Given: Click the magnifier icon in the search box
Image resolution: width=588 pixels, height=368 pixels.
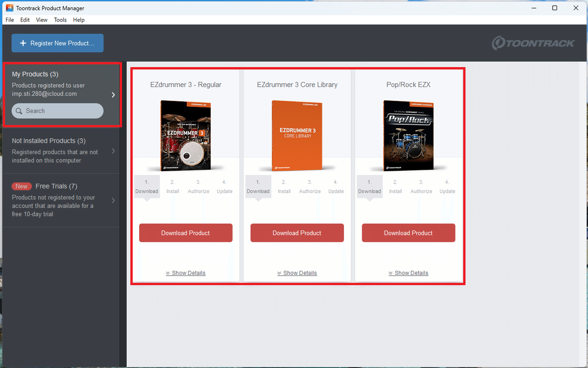Looking at the screenshot, I should 19,111.
